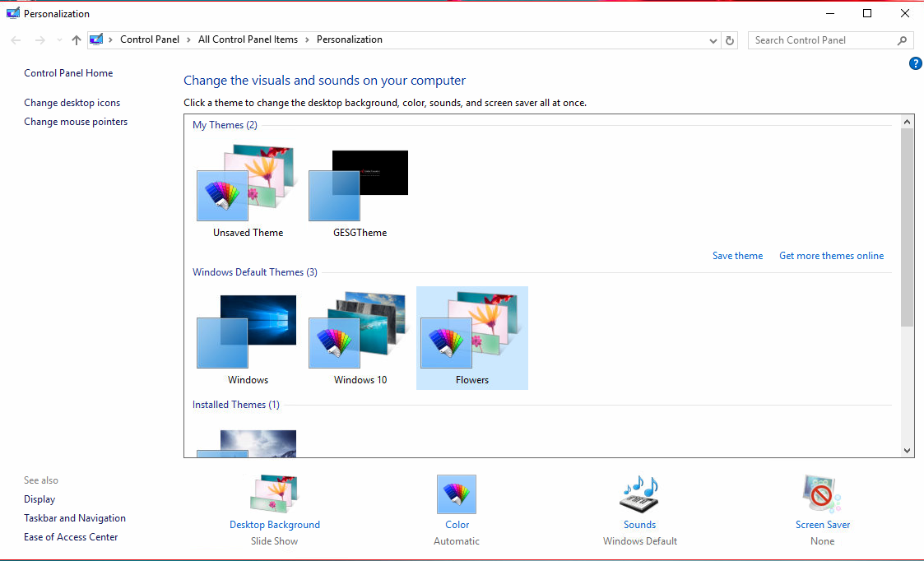Expand the chevron before Control Panel
The image size is (924, 561).
[110, 39]
